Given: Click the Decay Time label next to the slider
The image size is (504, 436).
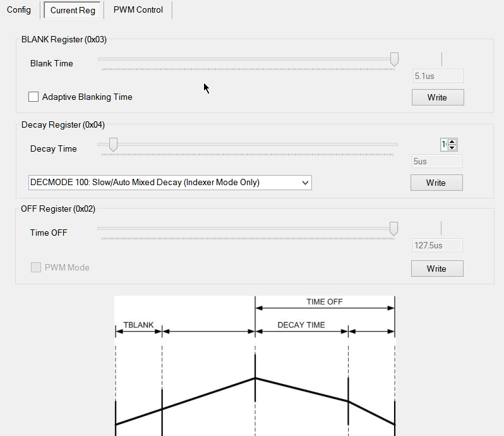Looking at the screenshot, I should [x=53, y=148].
